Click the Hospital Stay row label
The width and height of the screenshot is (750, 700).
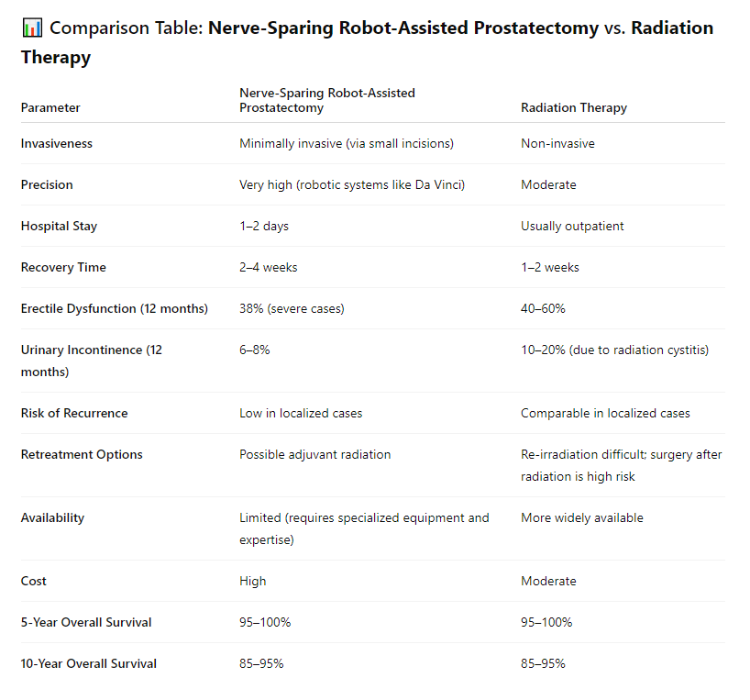59,226
